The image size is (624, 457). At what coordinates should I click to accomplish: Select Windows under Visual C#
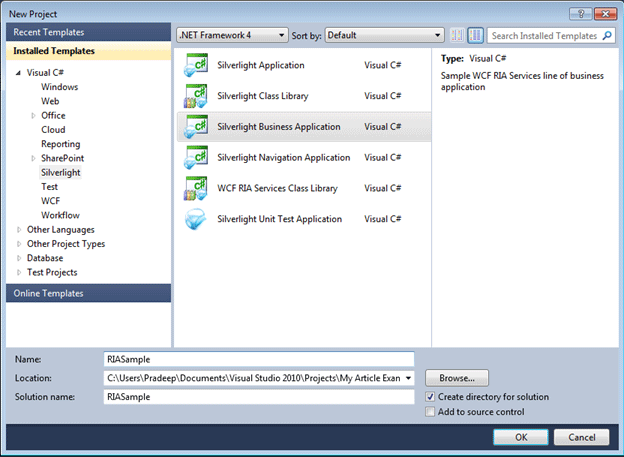[x=59, y=87]
